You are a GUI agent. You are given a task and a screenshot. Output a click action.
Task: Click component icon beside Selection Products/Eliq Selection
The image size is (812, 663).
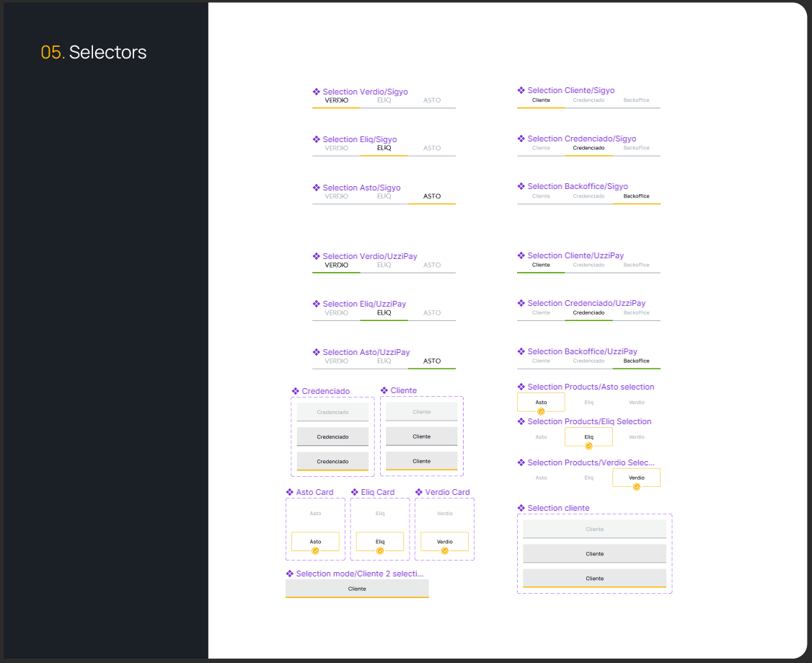click(x=521, y=421)
